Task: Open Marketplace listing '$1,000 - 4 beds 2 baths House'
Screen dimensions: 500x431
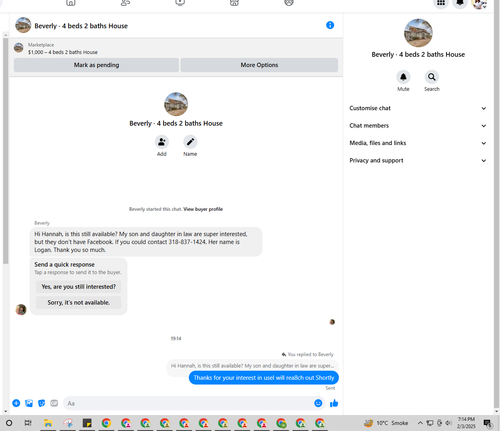Action: point(63,52)
